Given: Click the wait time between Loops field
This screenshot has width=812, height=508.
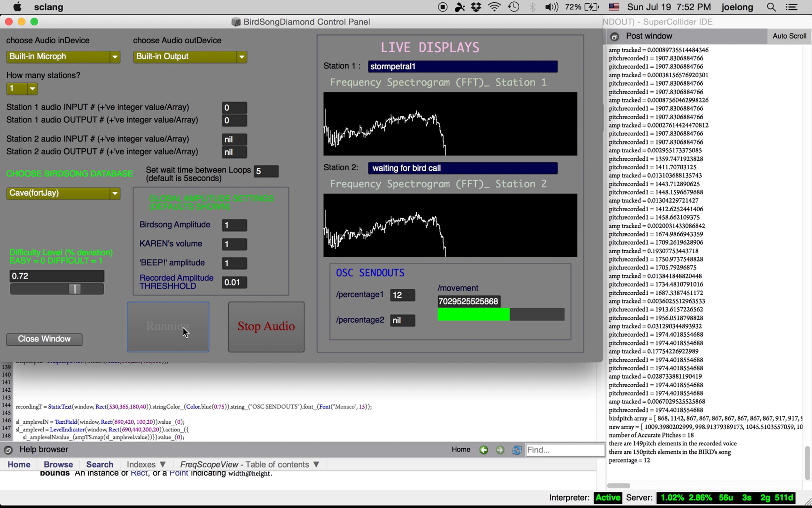Looking at the screenshot, I should [x=267, y=171].
